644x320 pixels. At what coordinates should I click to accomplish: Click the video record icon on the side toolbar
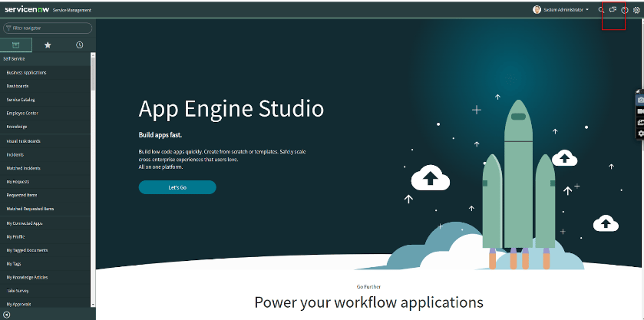click(x=640, y=111)
